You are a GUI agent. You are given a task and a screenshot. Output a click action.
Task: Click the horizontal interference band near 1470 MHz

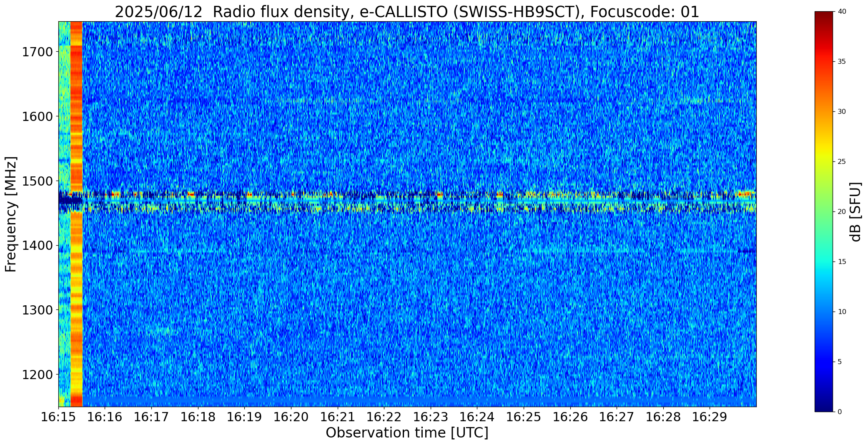407,201
